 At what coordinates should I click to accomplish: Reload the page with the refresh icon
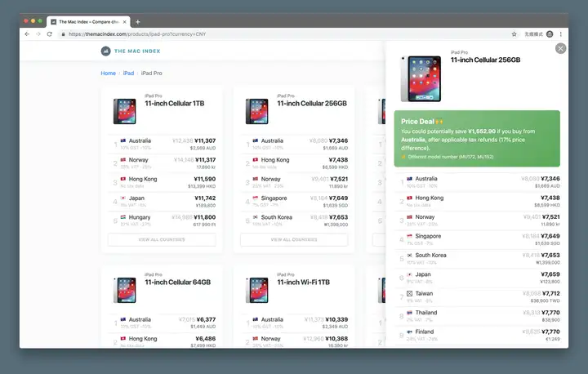pyautogui.click(x=50, y=34)
